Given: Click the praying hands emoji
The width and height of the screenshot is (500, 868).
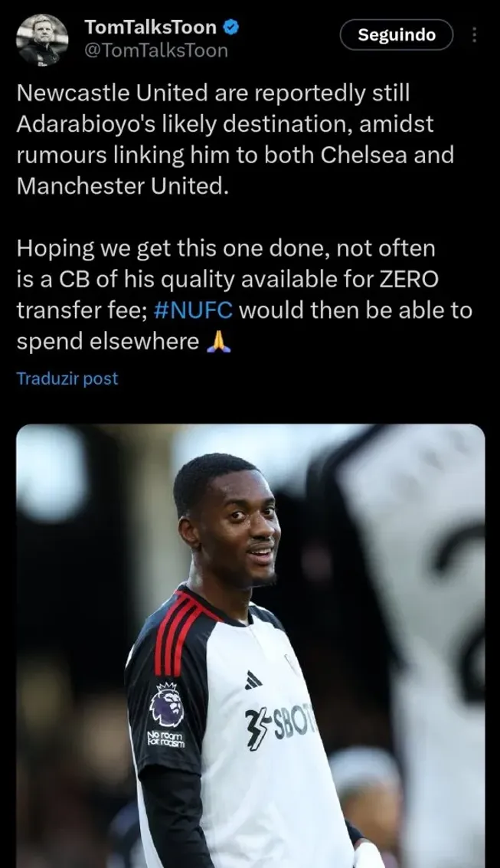Looking at the screenshot, I should (x=218, y=342).
